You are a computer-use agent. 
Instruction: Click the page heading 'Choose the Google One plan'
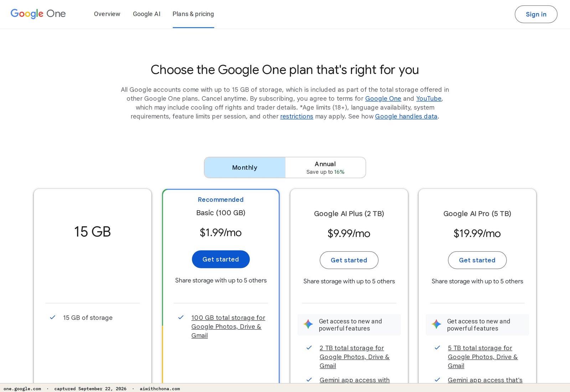coord(285,70)
